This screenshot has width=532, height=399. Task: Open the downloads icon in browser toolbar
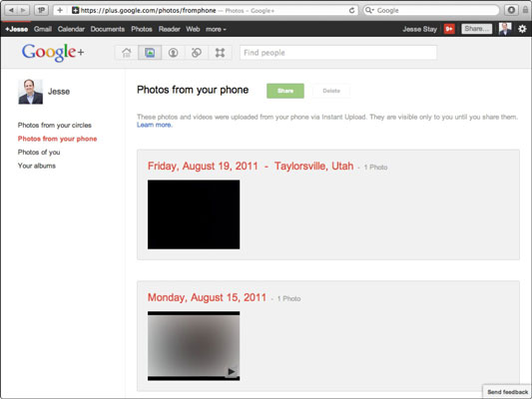tap(511, 10)
